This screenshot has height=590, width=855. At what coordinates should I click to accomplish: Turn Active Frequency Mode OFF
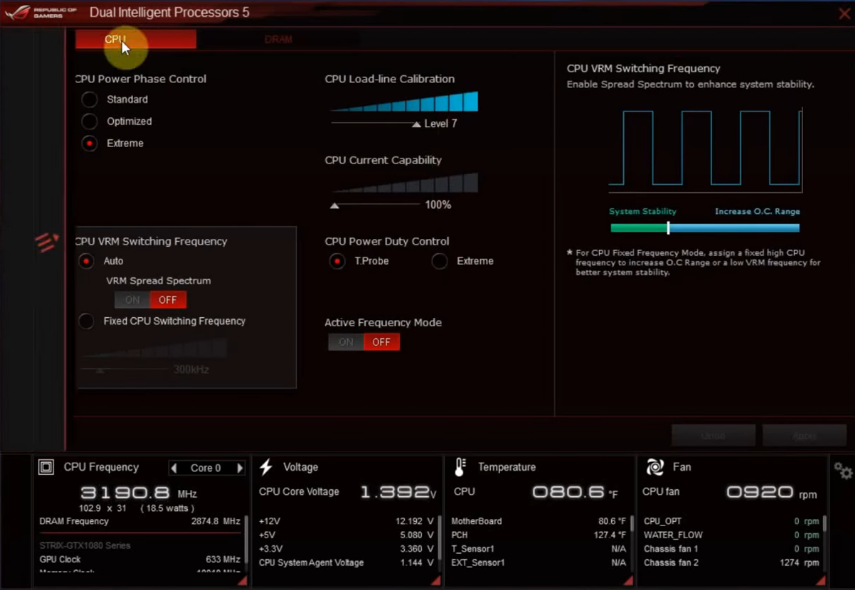coord(382,342)
